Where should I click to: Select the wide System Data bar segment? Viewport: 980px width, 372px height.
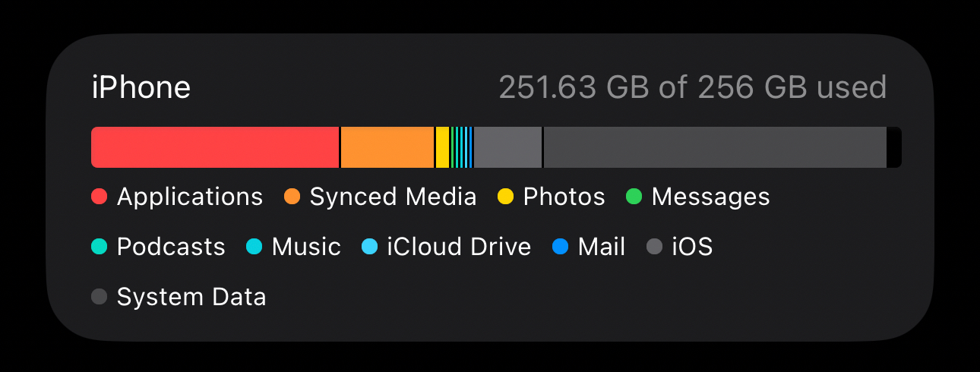click(714, 147)
